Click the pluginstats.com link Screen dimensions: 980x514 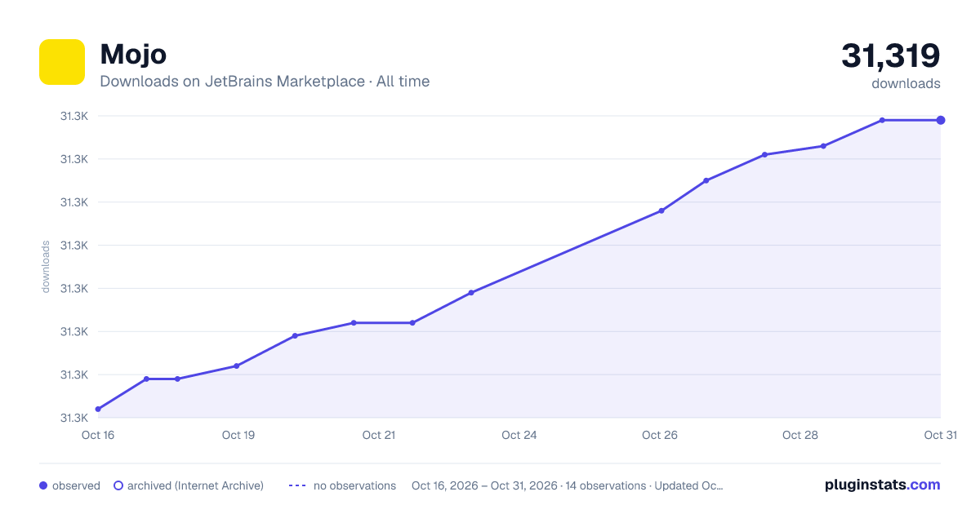click(x=883, y=485)
